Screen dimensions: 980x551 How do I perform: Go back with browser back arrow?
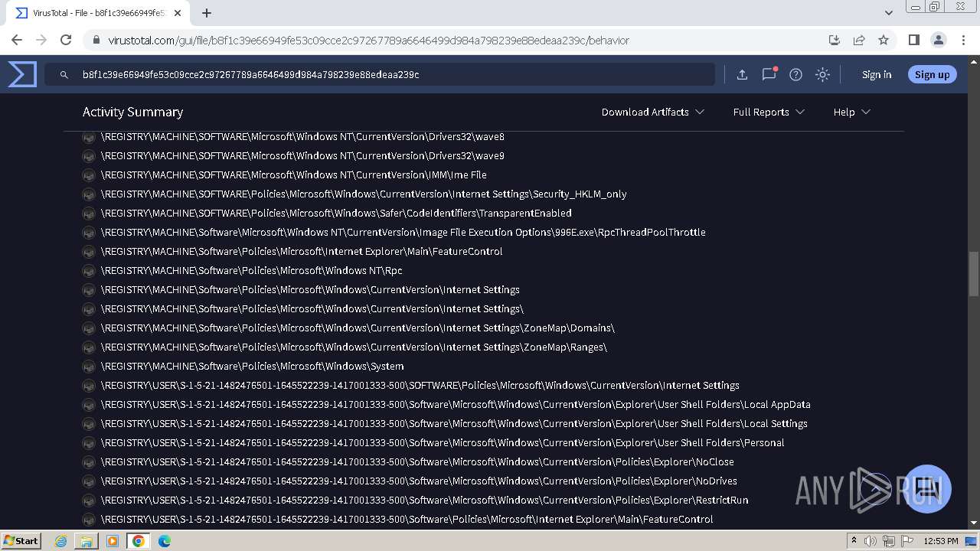tap(17, 40)
